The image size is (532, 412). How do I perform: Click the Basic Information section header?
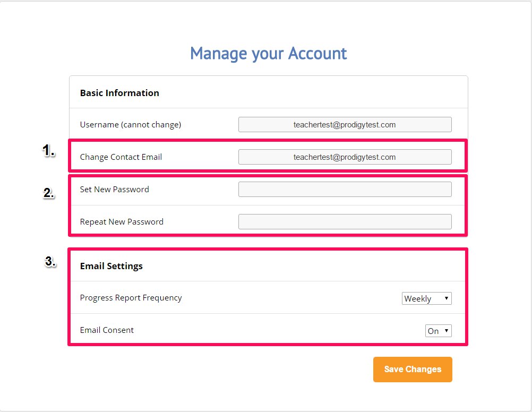point(119,93)
